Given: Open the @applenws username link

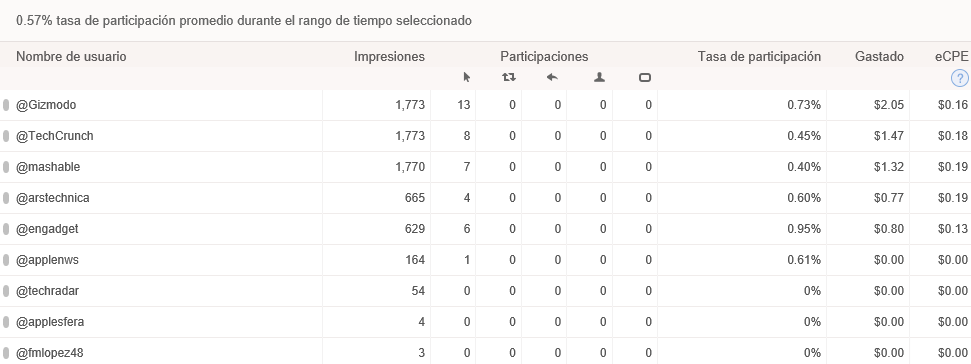Looking at the screenshot, I should point(48,260).
